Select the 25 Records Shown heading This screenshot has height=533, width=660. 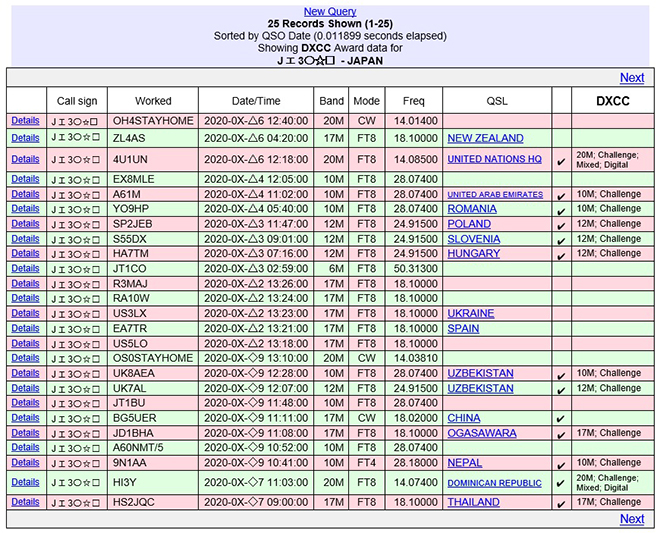point(330,24)
